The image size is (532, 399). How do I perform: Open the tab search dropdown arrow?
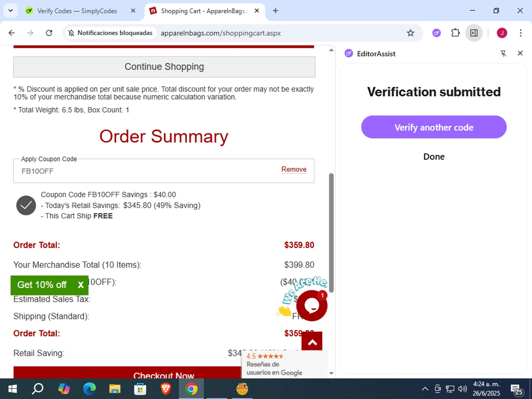[x=11, y=11]
